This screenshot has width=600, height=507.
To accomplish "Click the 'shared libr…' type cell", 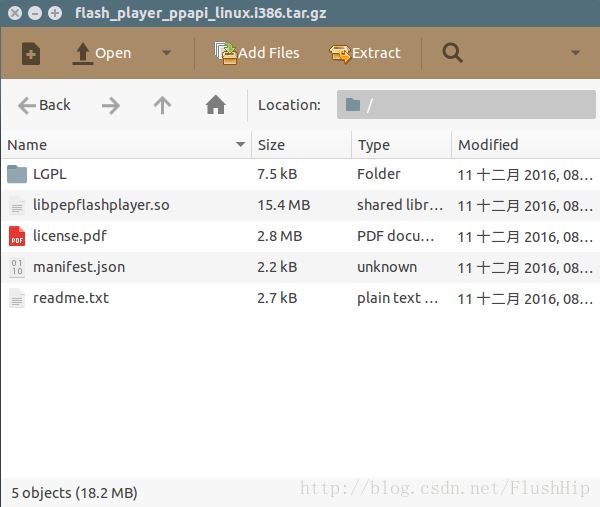I will click(x=400, y=205).
